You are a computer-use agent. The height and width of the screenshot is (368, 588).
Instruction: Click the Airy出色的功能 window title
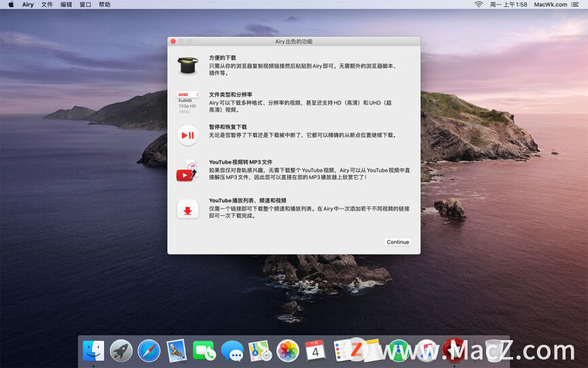293,42
